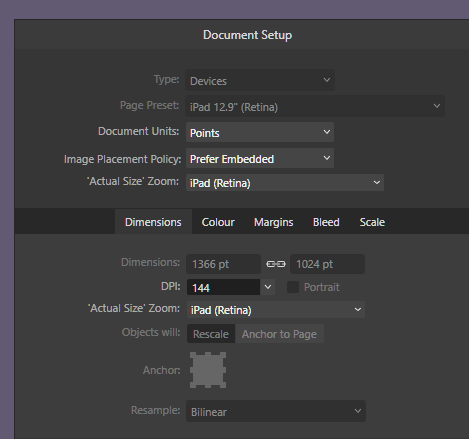469x439 pixels.
Task: Choose Anchor to Page option
Action: point(279,334)
